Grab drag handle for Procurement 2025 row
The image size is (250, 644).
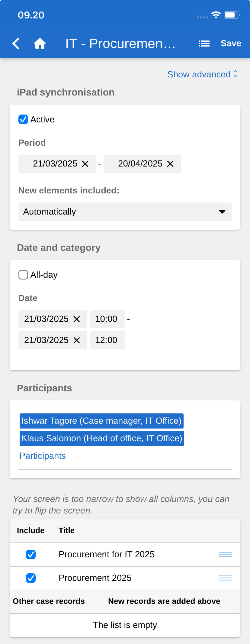tap(225, 578)
